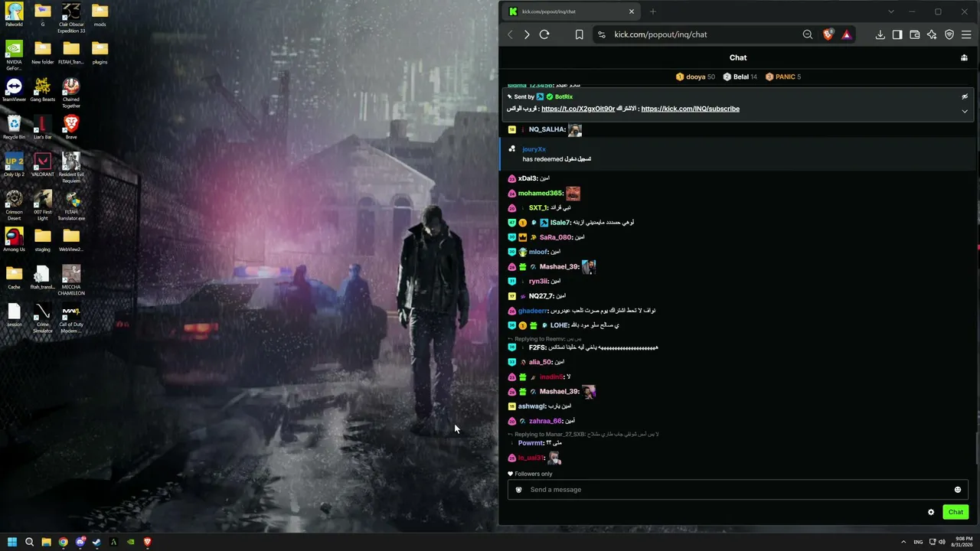This screenshot has height=551, width=980.
Task: Toggle the browser sidebar panel
Action: pos(897,34)
